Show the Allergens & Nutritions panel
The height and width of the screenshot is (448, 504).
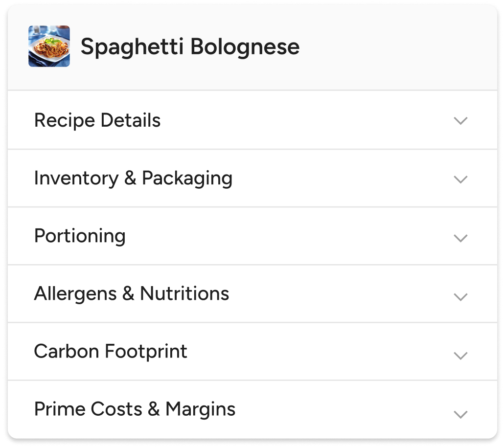[x=252, y=294]
